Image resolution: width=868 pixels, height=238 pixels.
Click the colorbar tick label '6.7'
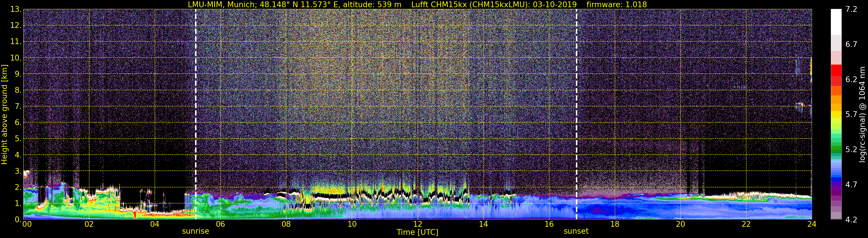[x=851, y=44]
